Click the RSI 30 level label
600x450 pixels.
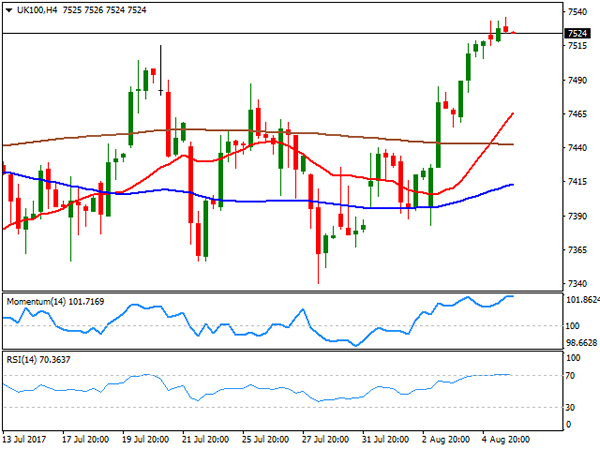click(x=571, y=408)
